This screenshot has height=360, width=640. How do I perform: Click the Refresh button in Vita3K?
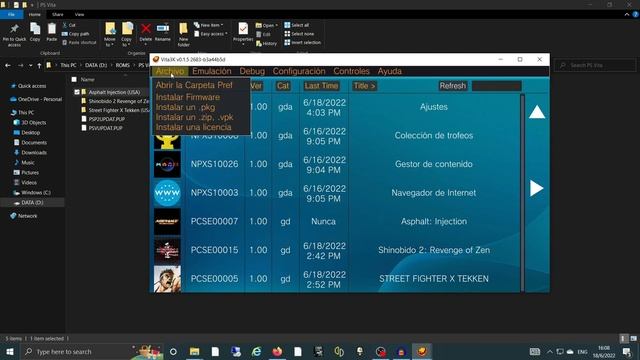tap(452, 86)
